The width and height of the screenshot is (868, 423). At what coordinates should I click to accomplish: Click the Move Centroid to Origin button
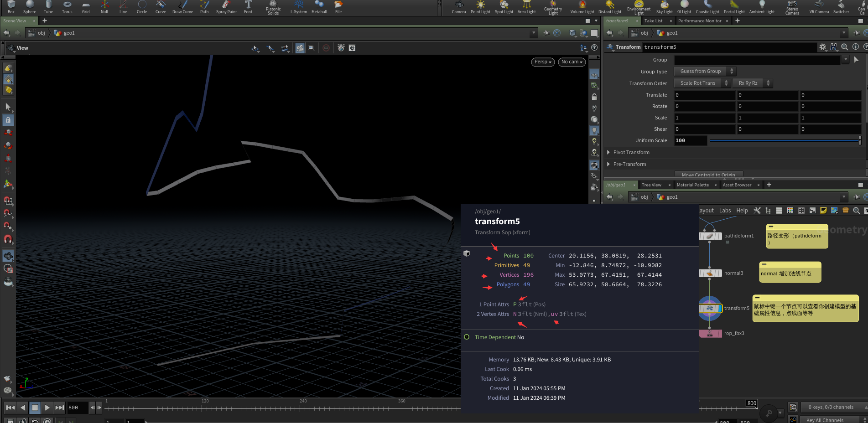(x=708, y=175)
